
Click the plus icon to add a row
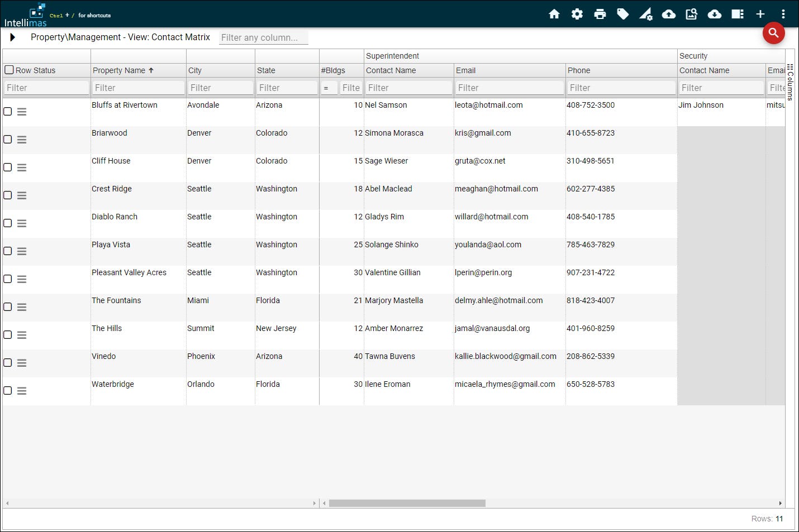click(x=760, y=14)
